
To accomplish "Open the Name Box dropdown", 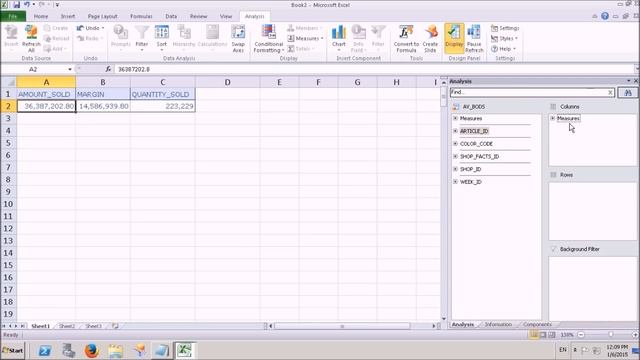I will [x=70, y=69].
